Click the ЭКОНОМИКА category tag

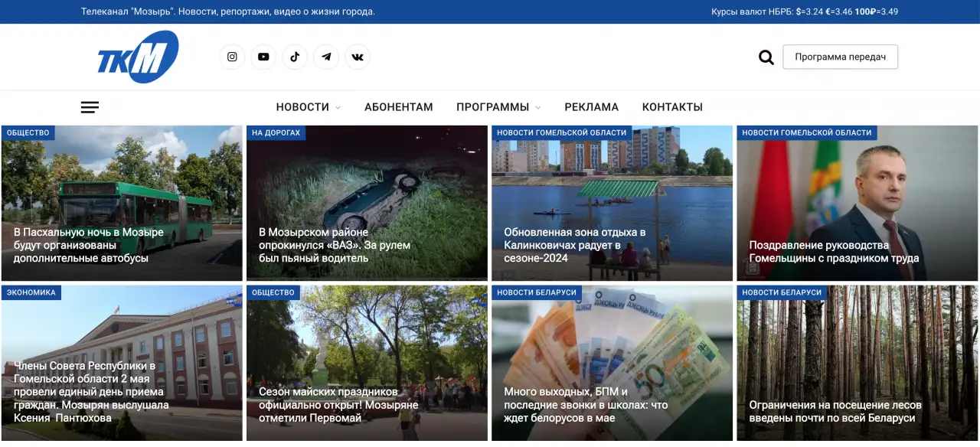tap(31, 292)
